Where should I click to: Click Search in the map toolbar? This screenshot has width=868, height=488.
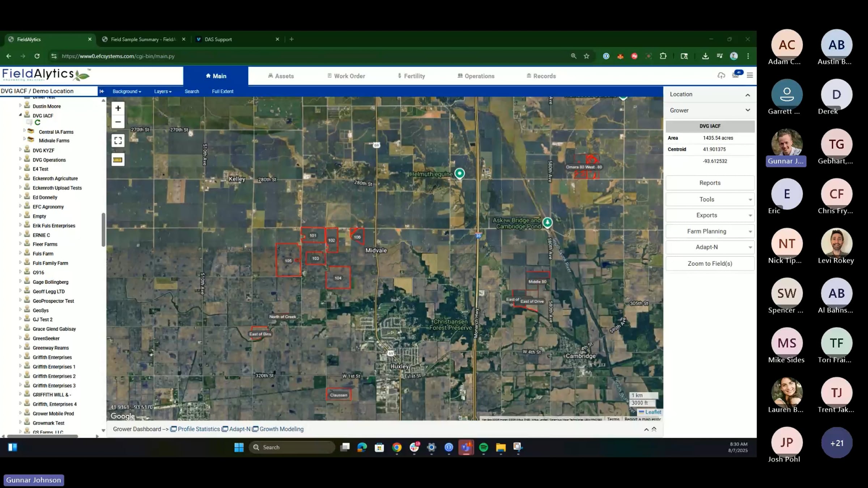[192, 91]
